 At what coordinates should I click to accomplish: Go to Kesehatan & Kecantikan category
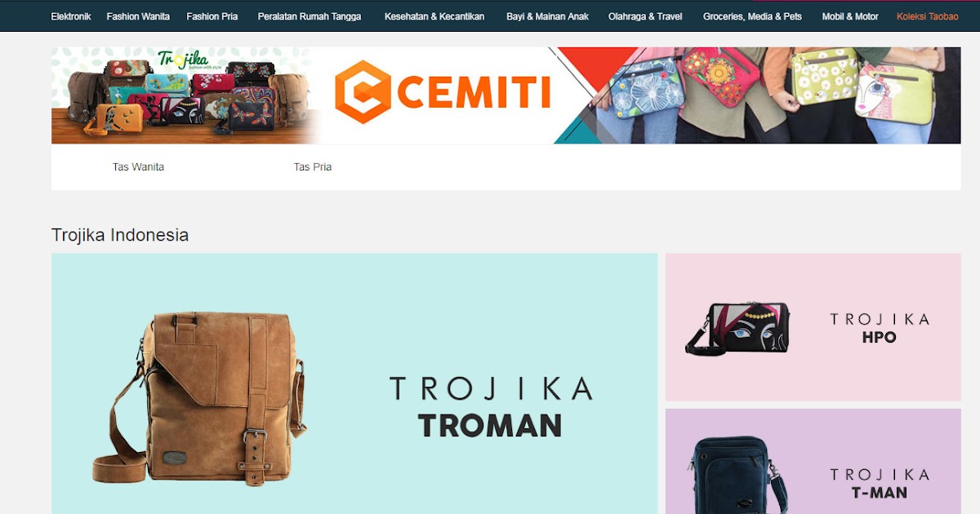[x=434, y=16]
